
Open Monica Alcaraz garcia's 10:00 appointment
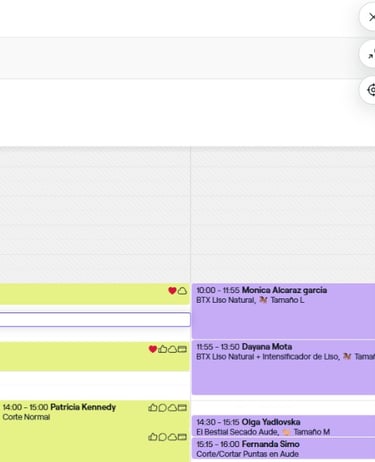tap(283, 311)
